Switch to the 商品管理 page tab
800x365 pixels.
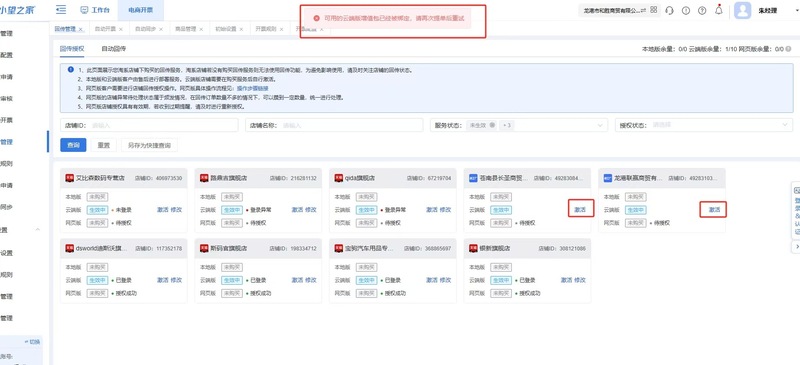185,29
